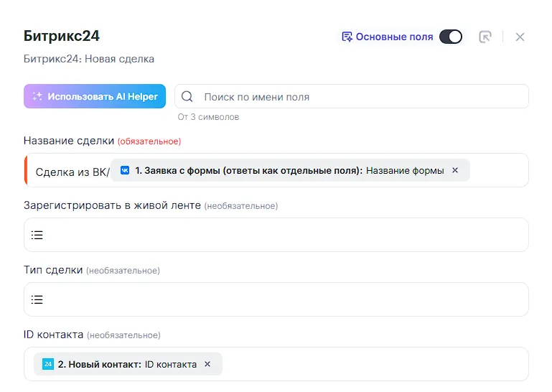Click the VK icon in form tag
The width and height of the screenshot is (552, 392).
pos(125,170)
